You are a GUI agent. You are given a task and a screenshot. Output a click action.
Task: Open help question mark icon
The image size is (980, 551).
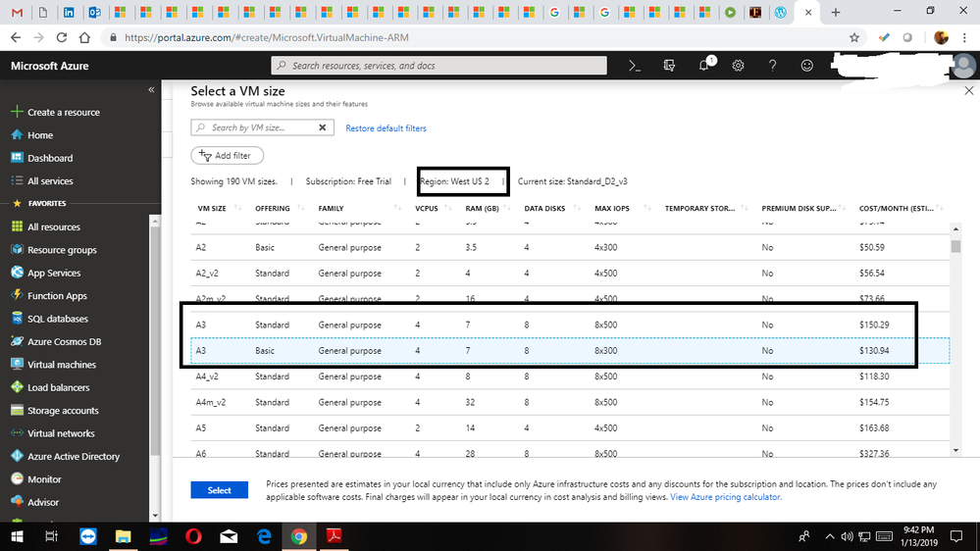point(772,66)
